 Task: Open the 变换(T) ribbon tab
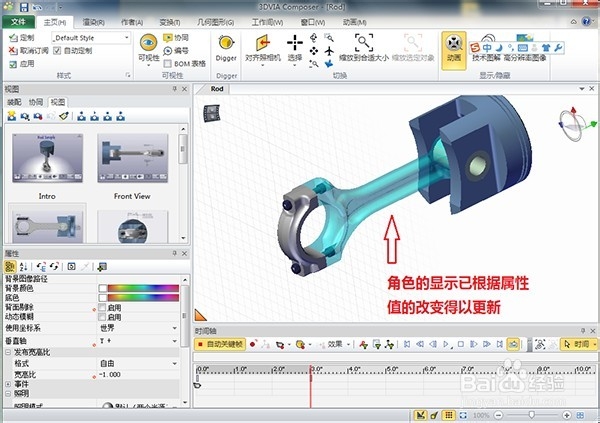pos(170,22)
